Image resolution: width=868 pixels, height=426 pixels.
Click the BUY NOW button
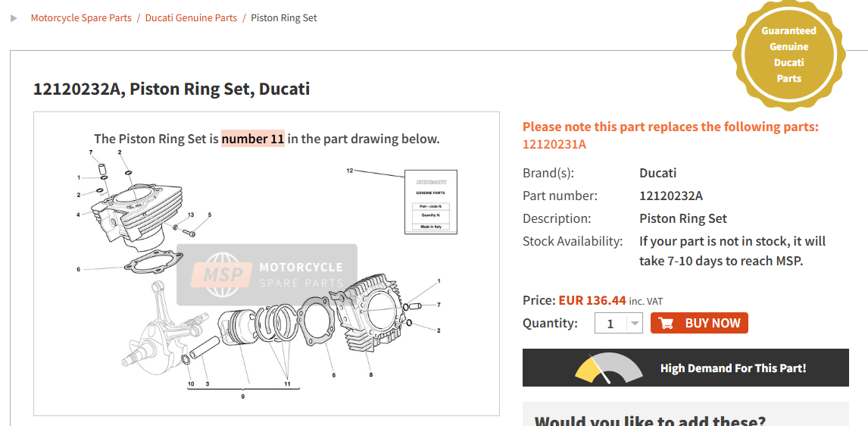coord(699,323)
